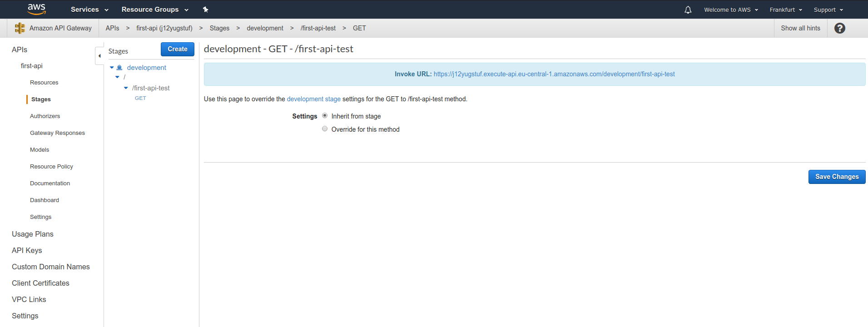Select the / root resource in tree
Image resolution: width=868 pixels, height=327 pixels.
pos(124,77)
